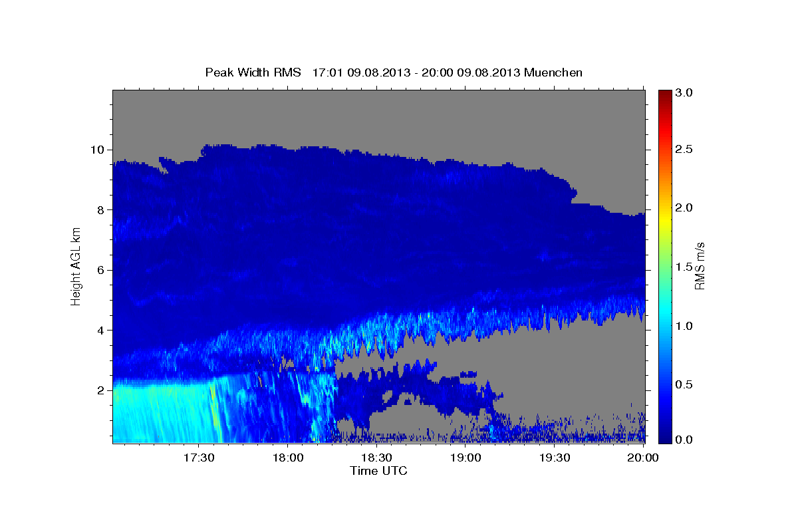Click the height axis label '10'
The height and width of the screenshot is (532, 798).
pos(99,150)
